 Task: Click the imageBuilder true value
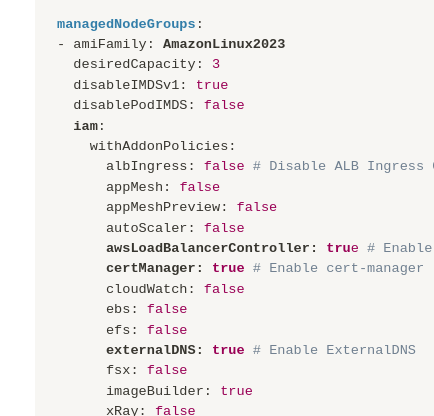point(236,391)
